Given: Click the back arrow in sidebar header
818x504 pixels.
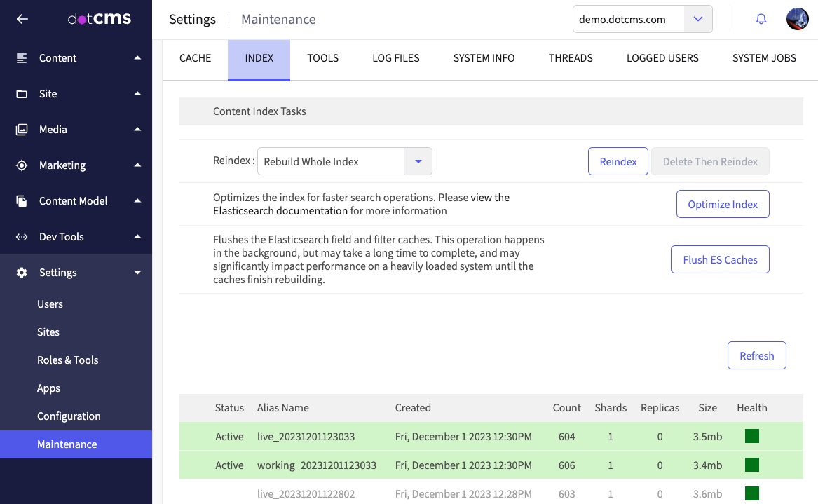Looking at the screenshot, I should pyautogui.click(x=22, y=19).
